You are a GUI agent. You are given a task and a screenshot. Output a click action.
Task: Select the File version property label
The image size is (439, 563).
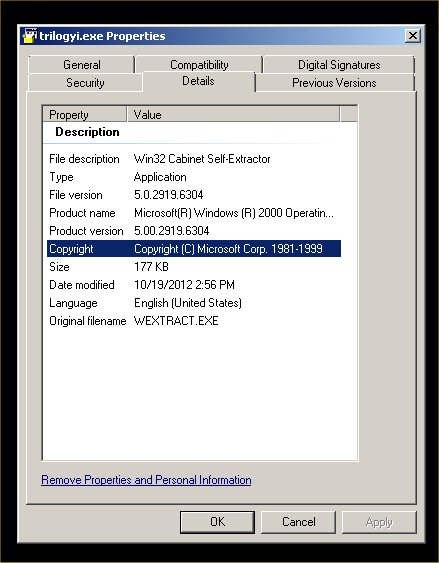pos(76,195)
